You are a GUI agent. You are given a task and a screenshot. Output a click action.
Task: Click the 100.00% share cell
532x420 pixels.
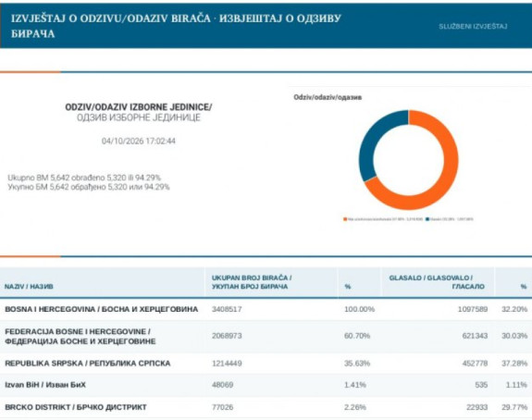pyautogui.click(x=360, y=309)
